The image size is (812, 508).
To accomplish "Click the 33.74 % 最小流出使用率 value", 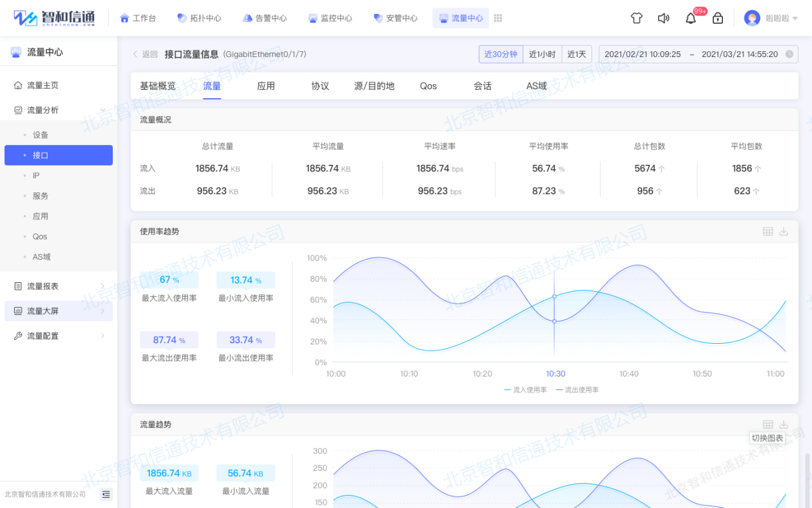I will (x=246, y=340).
